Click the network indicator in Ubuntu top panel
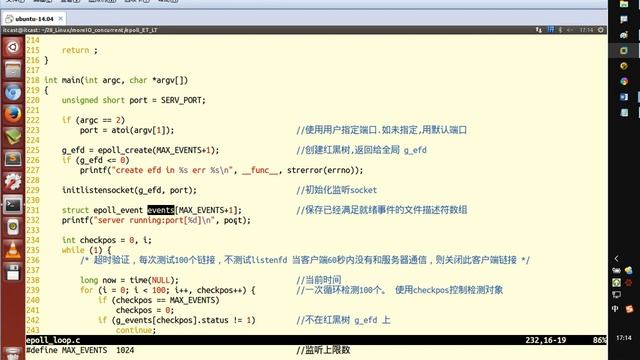640x360 pixels. coord(539,30)
